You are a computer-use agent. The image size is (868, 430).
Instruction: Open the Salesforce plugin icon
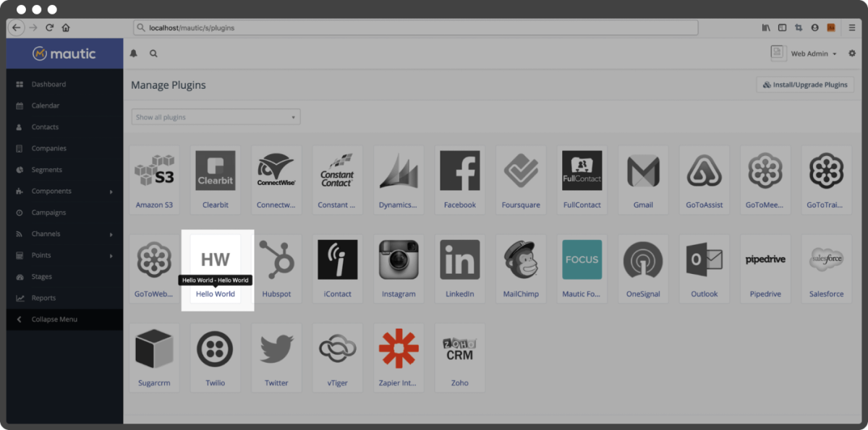[x=827, y=259]
